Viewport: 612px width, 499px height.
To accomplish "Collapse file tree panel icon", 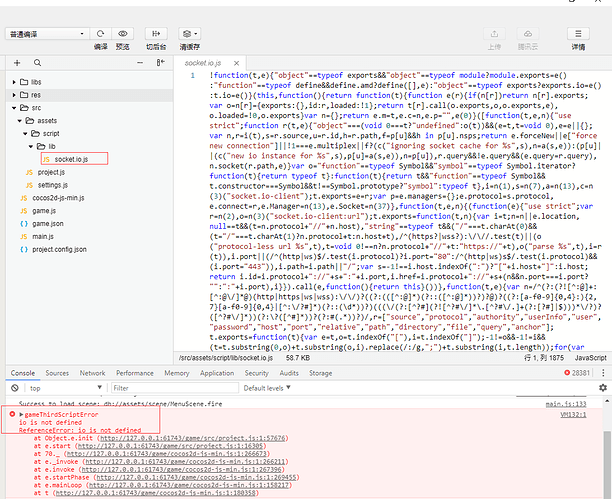I will (160, 62).
